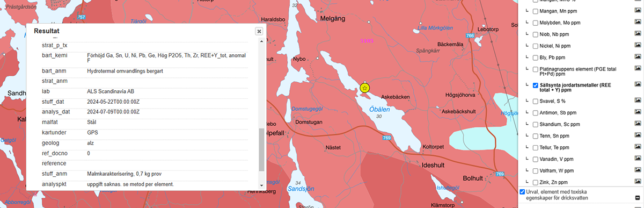
Task: Collapse the Urval toxiska egenskaper group
Action: pos(638,198)
